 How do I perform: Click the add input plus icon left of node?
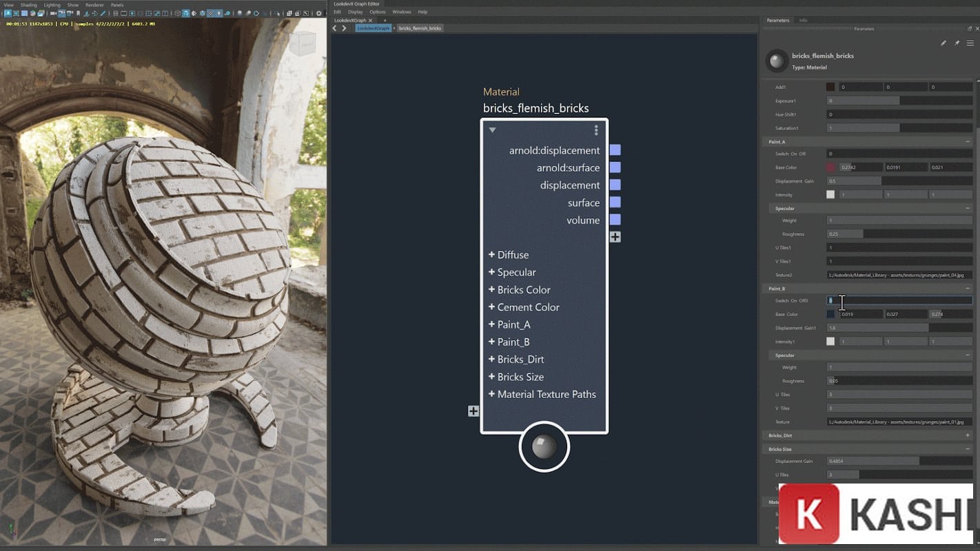click(x=473, y=411)
